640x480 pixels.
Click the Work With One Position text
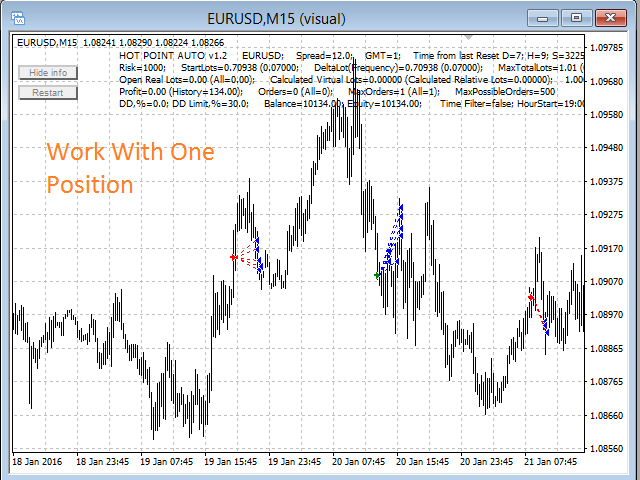pyautogui.click(x=130, y=168)
